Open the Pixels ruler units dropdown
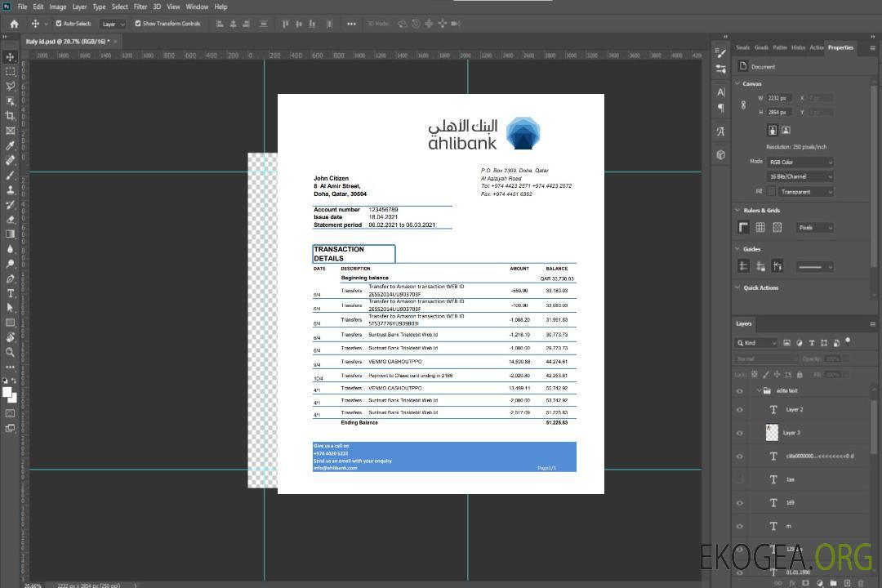 [x=815, y=227]
